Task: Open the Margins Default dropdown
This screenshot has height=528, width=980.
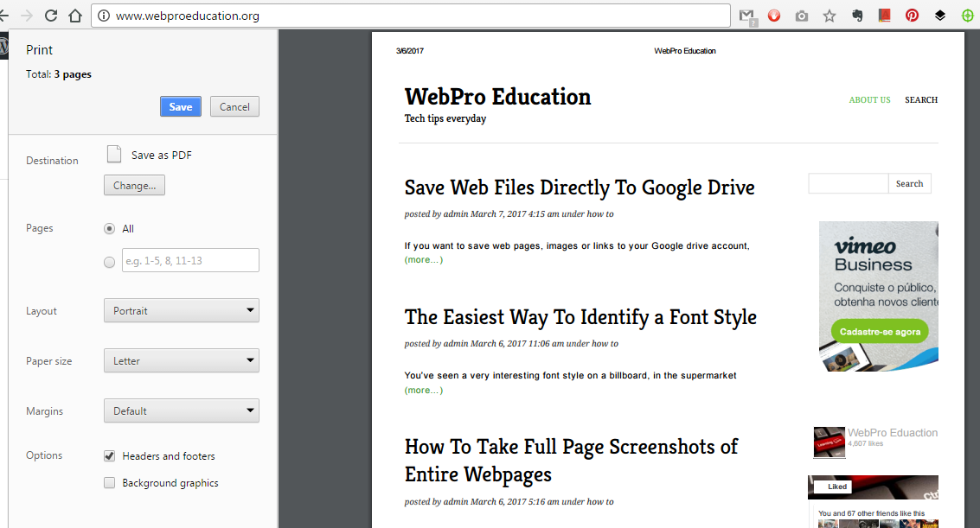Action: [x=182, y=410]
